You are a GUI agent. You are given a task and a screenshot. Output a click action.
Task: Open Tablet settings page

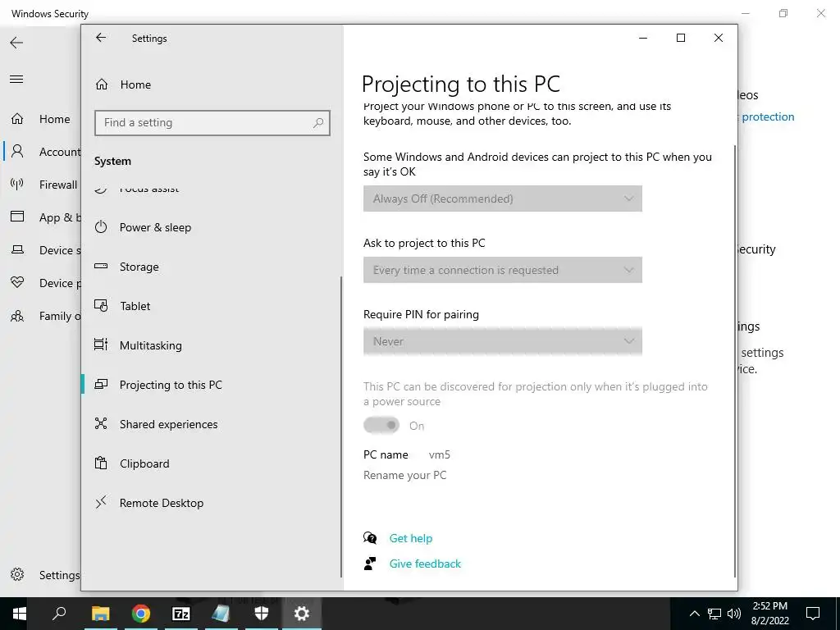(x=212, y=306)
